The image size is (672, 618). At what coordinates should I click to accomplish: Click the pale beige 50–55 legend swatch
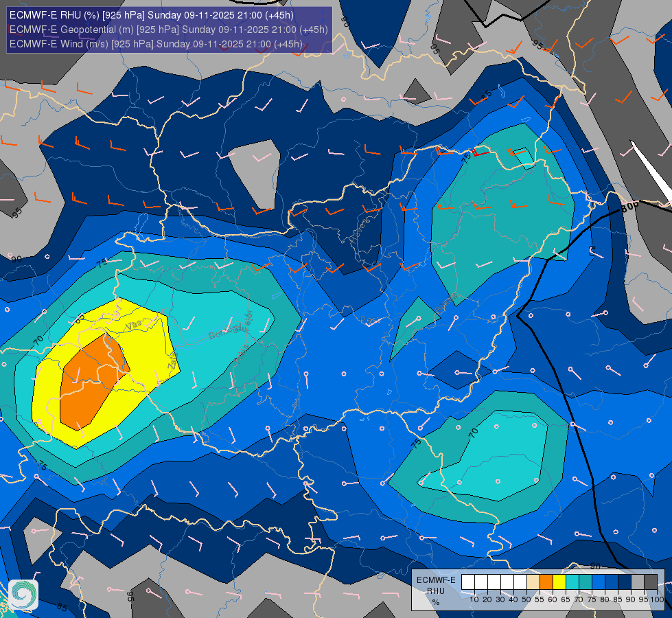533,582
